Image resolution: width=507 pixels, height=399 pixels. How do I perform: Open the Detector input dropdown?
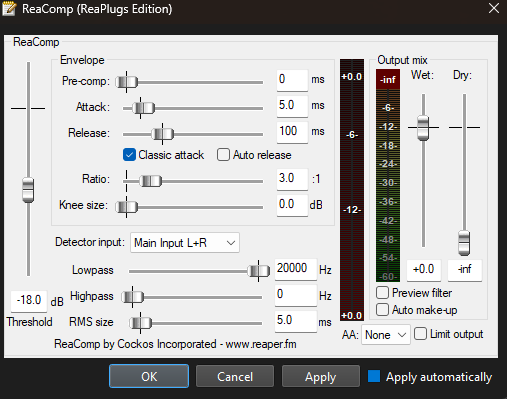click(x=185, y=243)
